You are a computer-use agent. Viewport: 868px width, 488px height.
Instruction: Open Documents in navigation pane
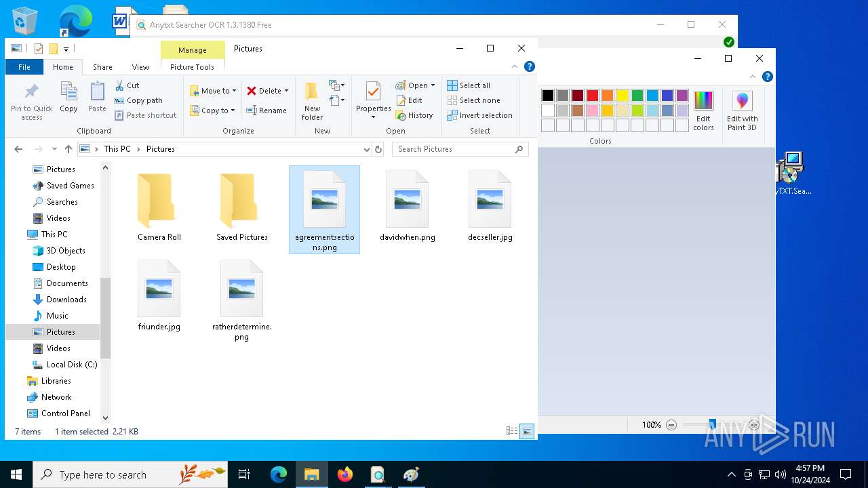pyautogui.click(x=67, y=283)
